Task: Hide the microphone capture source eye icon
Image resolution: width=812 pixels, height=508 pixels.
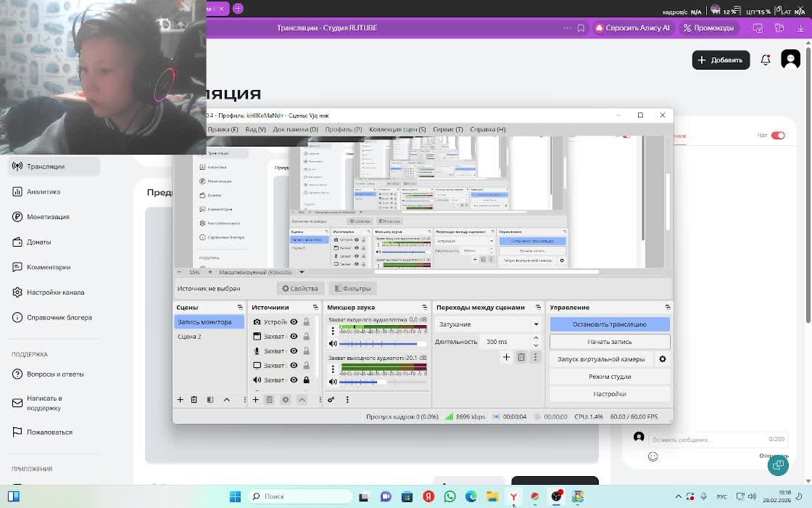Action: pyautogui.click(x=294, y=351)
